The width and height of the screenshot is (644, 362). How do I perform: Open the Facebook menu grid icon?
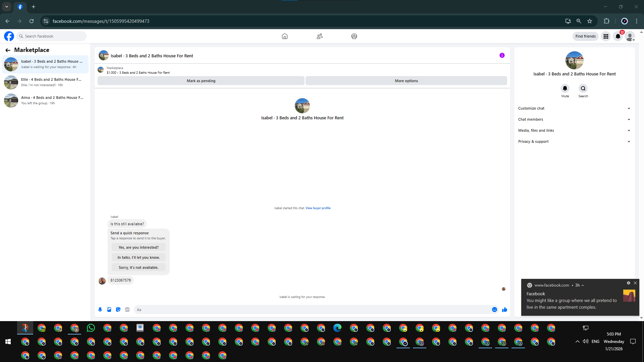(x=606, y=36)
